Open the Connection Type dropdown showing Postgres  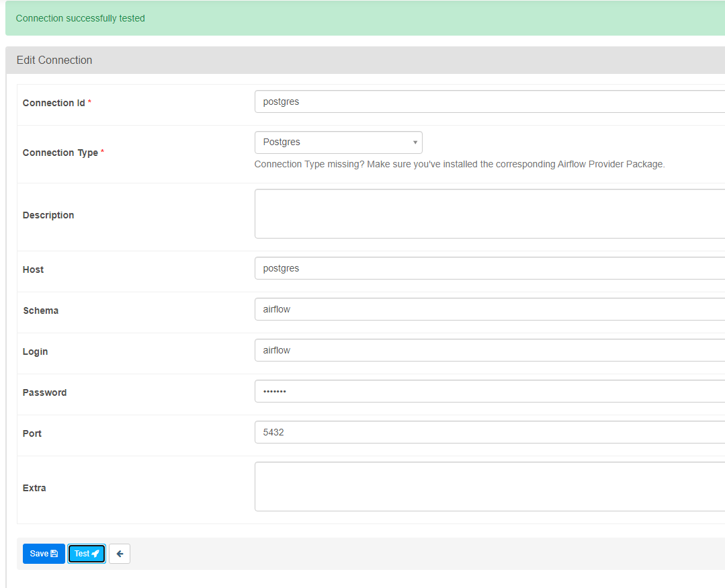tap(338, 142)
